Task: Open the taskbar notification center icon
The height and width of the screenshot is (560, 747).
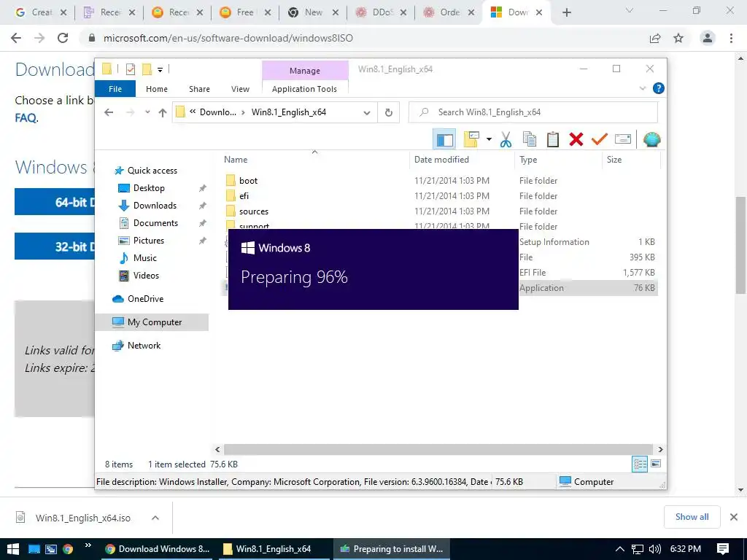Action: (x=723, y=549)
